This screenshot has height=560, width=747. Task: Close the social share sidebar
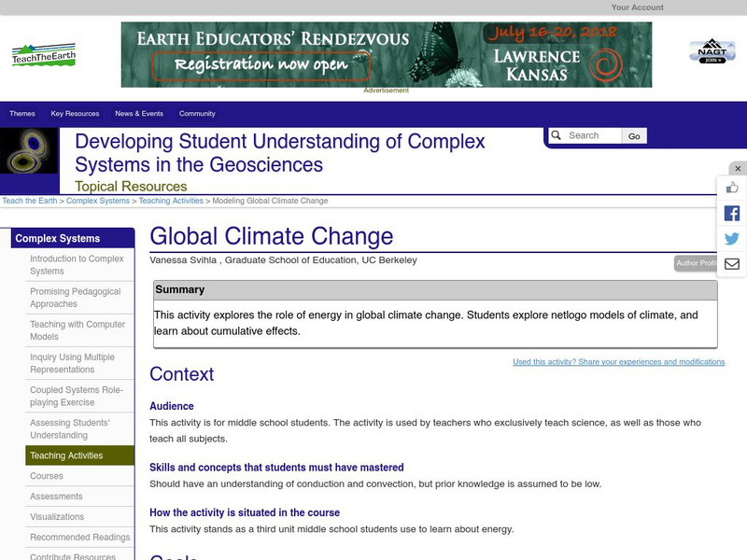pyautogui.click(x=737, y=169)
